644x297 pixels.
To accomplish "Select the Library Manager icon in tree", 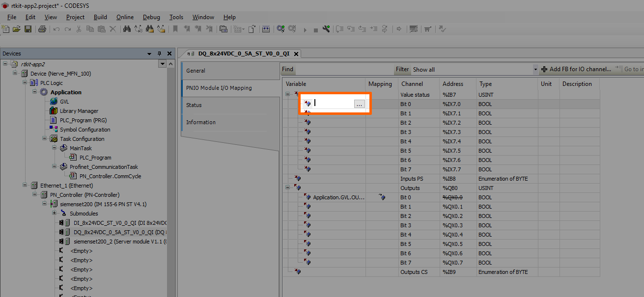I will [x=54, y=111].
